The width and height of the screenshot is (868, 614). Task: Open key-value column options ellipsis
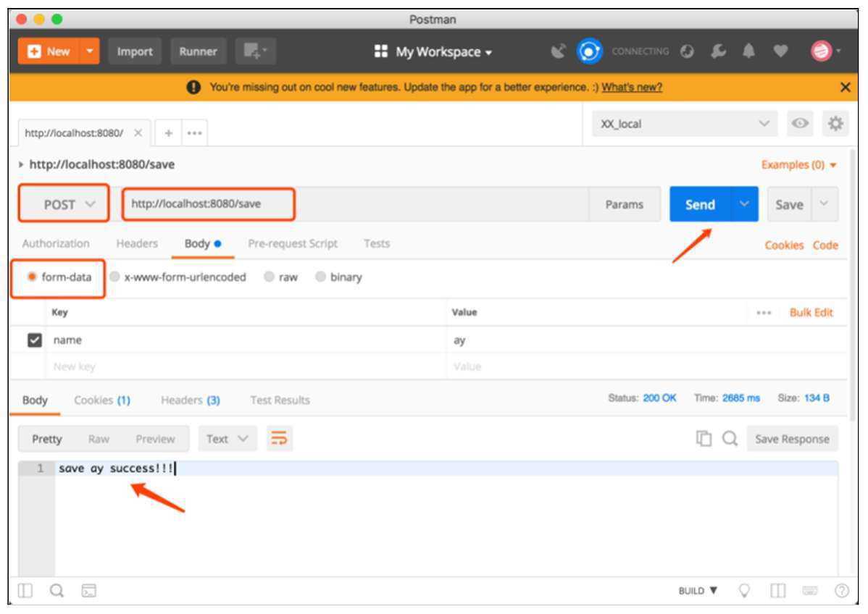[764, 313]
